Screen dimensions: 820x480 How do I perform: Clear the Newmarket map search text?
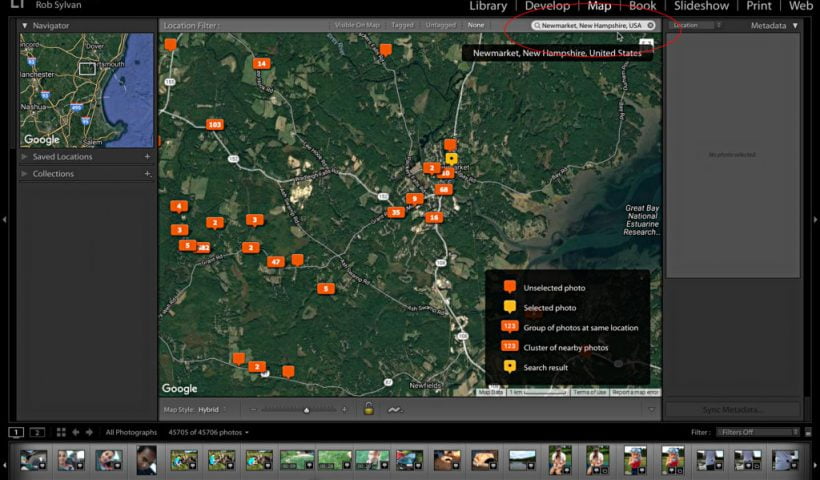[x=651, y=25]
